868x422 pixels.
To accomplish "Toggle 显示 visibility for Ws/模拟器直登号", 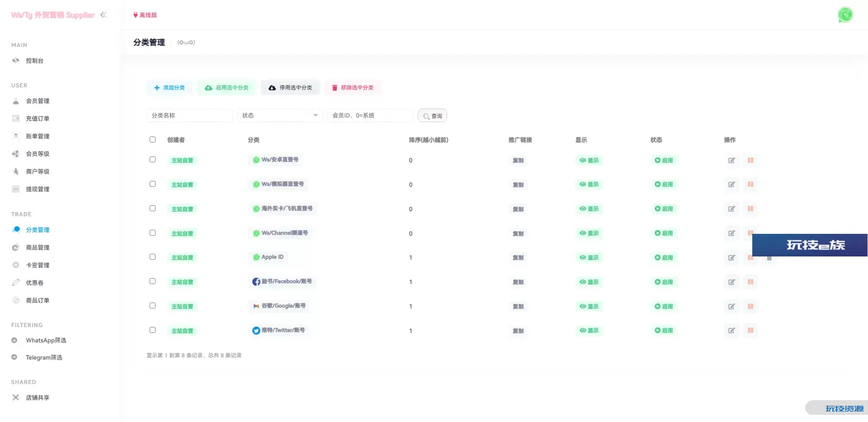I will [589, 185].
